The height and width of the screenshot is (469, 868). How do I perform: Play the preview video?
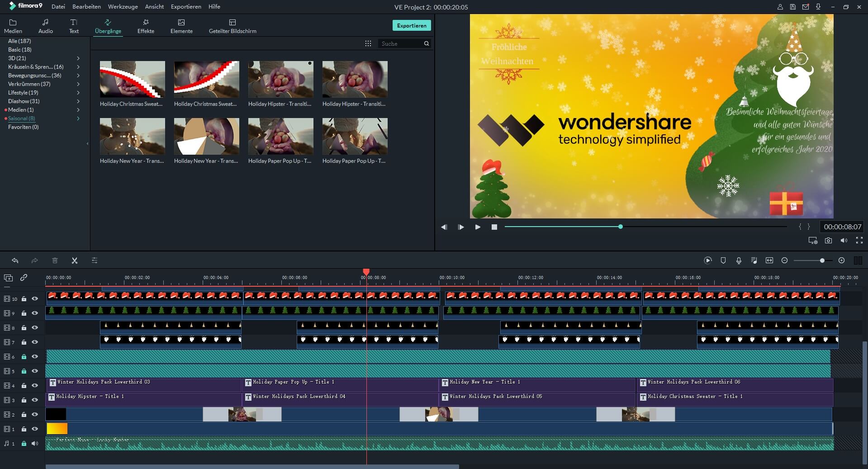click(x=478, y=227)
